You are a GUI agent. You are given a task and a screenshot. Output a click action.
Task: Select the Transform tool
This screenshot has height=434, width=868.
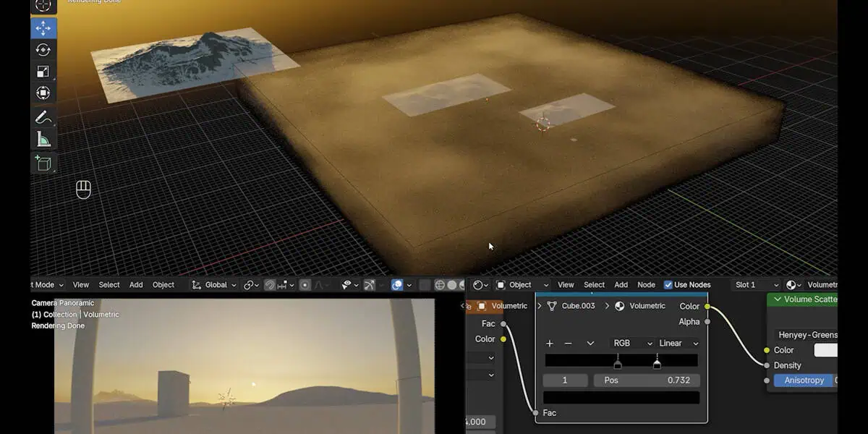tap(43, 93)
